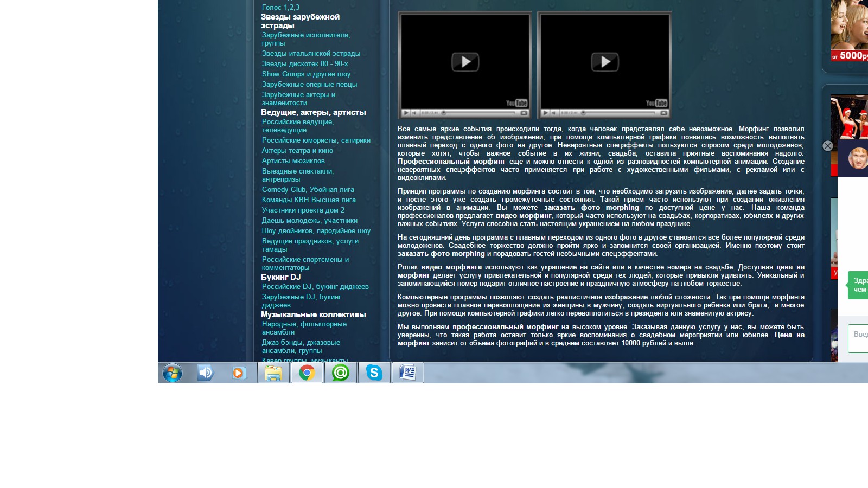Open 'Команды КВН Высшая лига' link
The image size is (868, 488).
coord(309,200)
